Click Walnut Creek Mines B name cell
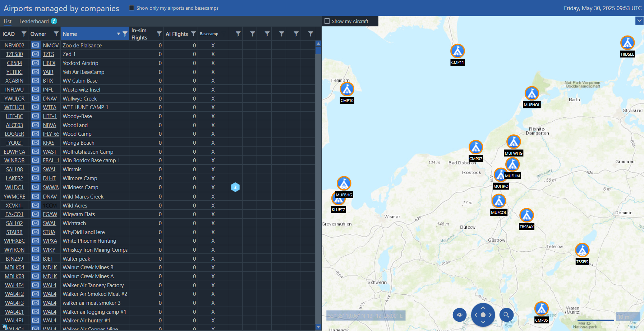This screenshot has height=331, width=644. [95, 267]
